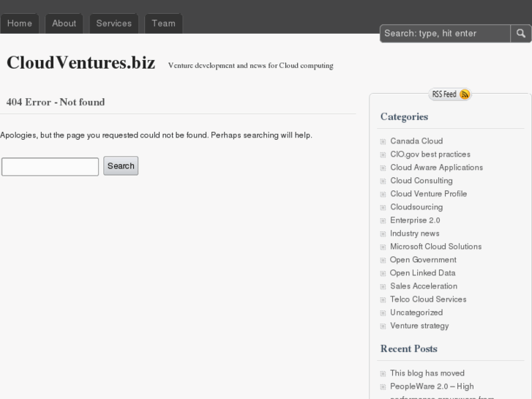532x399 pixels.
Task: Click the CloudVentures.biz site title
Action: (x=80, y=63)
